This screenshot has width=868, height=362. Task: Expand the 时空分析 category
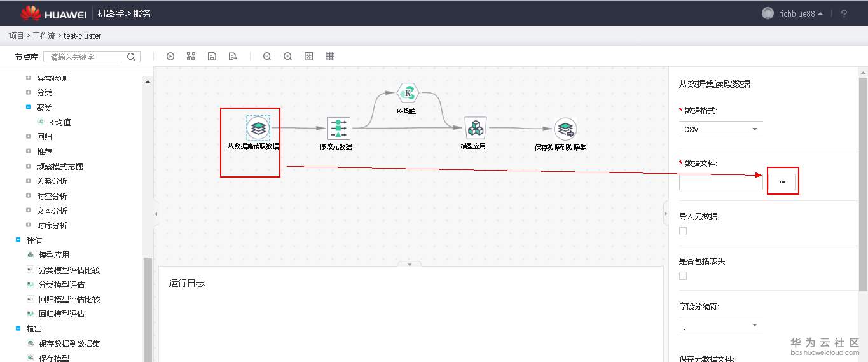pos(28,196)
